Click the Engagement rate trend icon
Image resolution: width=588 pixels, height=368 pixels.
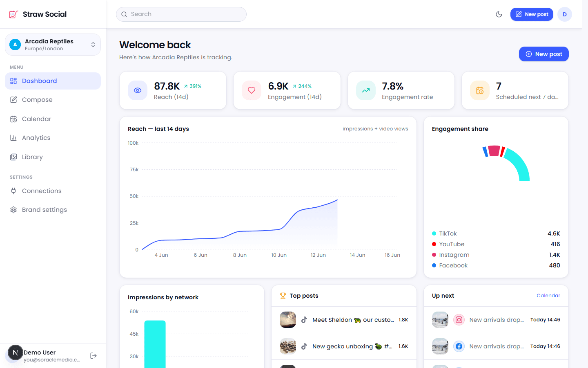366,90
